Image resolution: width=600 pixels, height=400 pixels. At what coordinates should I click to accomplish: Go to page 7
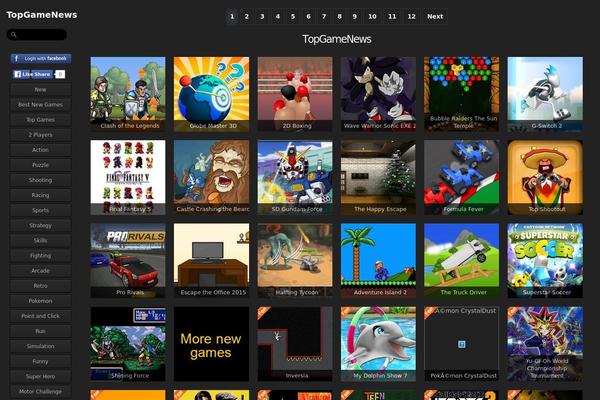[324, 16]
